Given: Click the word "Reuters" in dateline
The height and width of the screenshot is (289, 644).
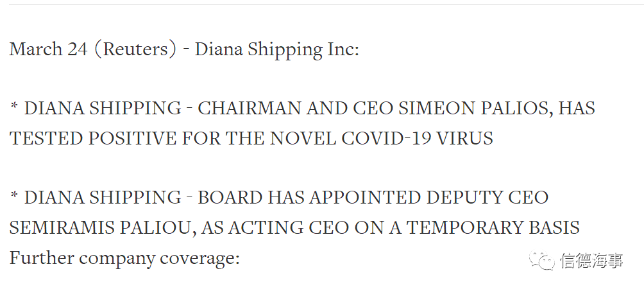Looking at the screenshot, I should 135,49.
